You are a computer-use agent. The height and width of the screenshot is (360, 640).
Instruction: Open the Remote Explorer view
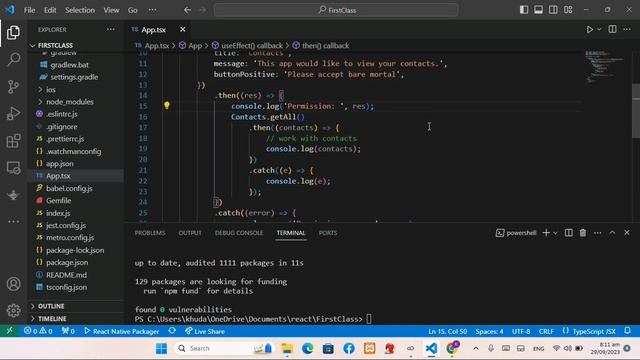[x=13, y=168]
